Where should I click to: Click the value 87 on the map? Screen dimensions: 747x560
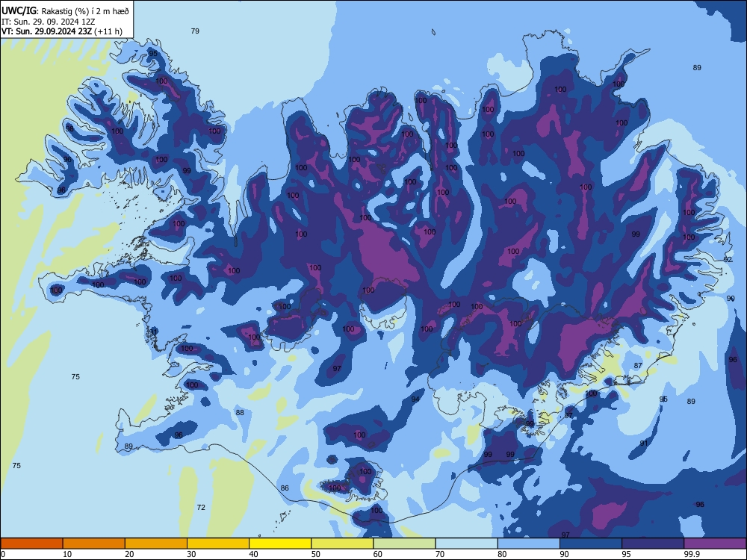[x=638, y=365]
